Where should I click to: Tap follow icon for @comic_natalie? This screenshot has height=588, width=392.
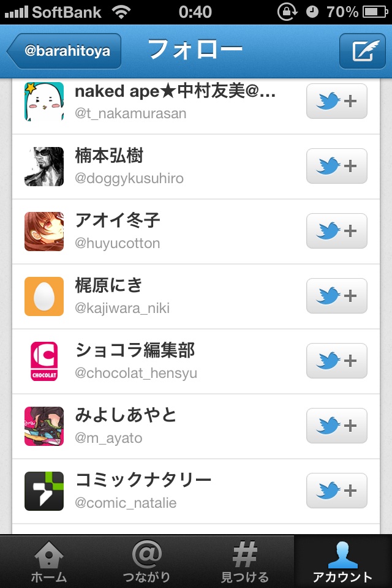[x=336, y=491]
